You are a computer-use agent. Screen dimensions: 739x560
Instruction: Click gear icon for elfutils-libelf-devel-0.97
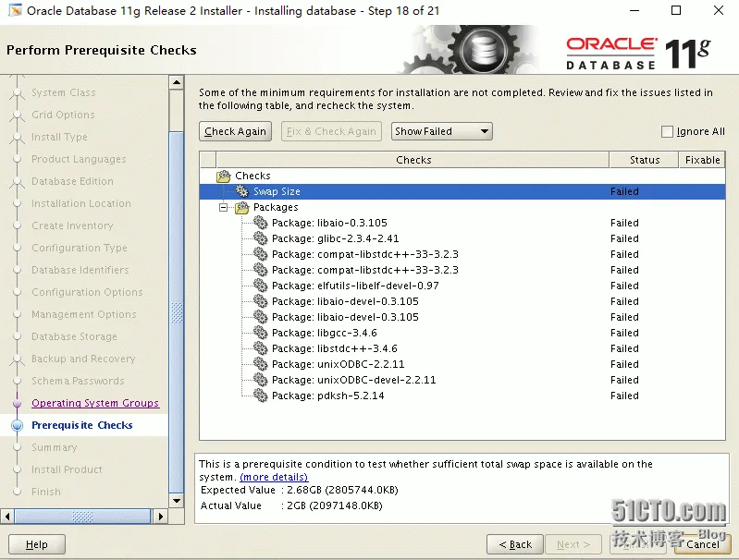260,286
